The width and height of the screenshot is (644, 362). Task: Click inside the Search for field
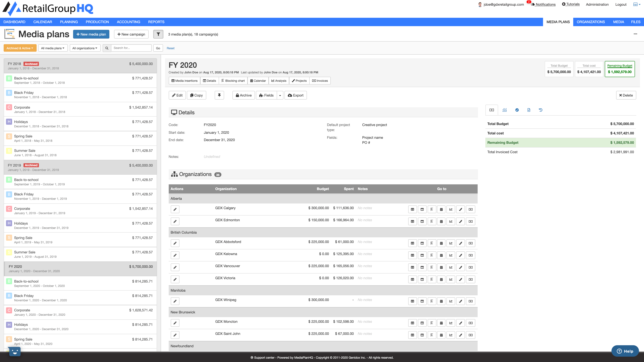point(131,48)
